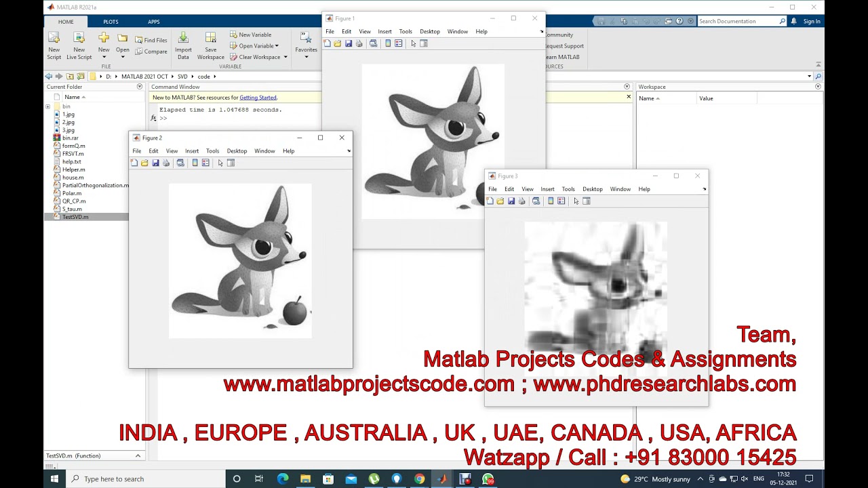Open Workspace panel actions menu

pyautogui.click(x=818, y=87)
